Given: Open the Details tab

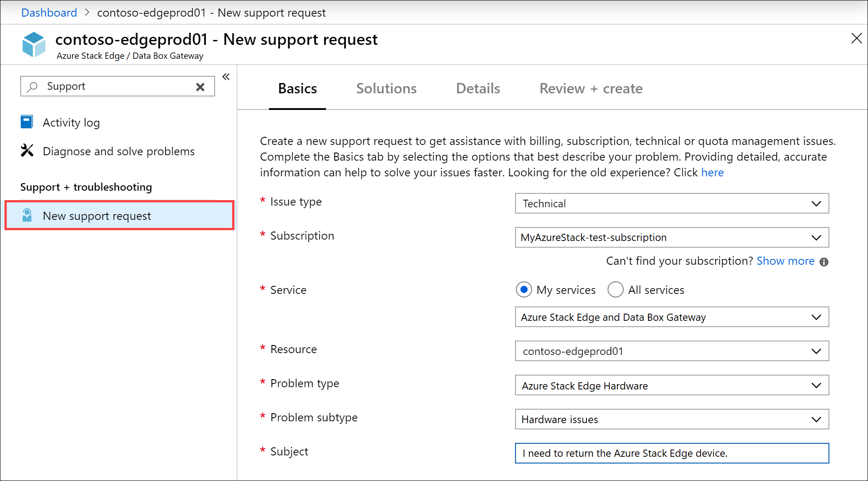Looking at the screenshot, I should click(x=478, y=89).
